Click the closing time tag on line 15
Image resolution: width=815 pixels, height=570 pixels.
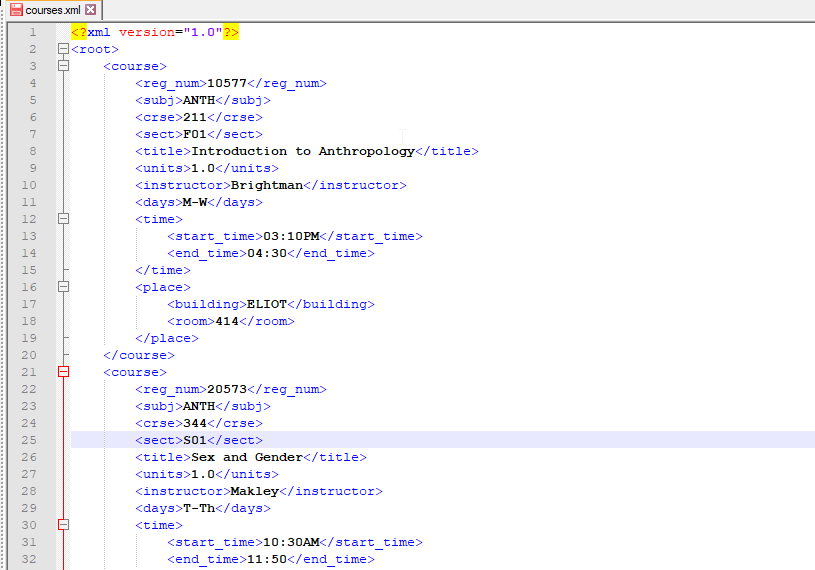click(x=163, y=270)
